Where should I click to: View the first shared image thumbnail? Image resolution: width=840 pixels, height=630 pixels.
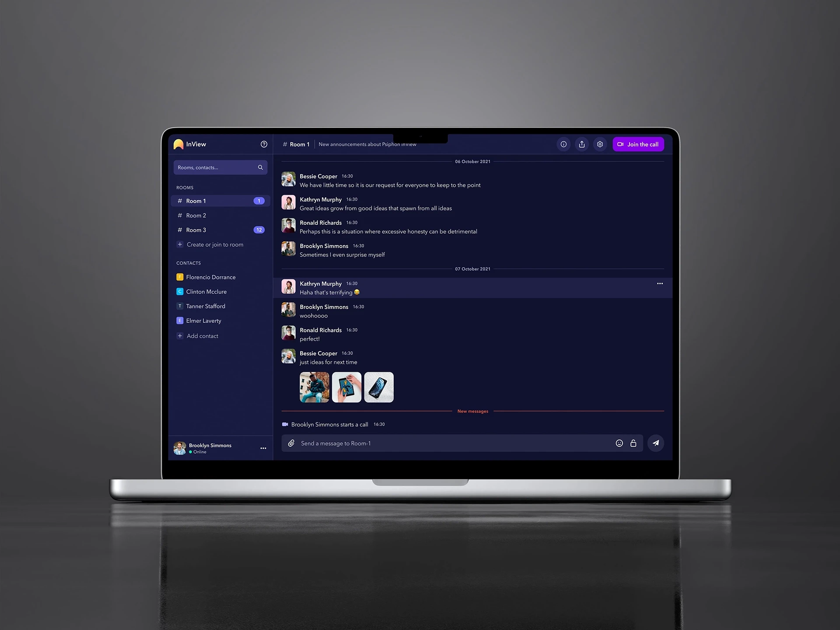[314, 386]
